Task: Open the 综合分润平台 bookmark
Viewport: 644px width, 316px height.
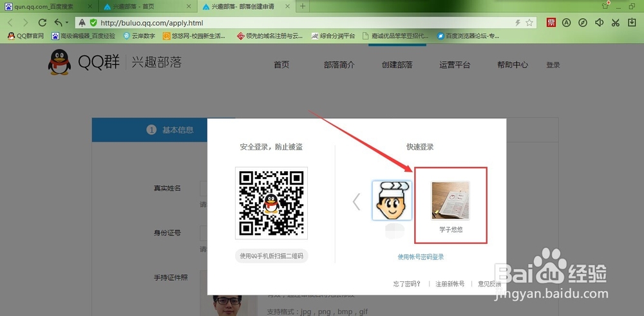Action: click(x=333, y=36)
